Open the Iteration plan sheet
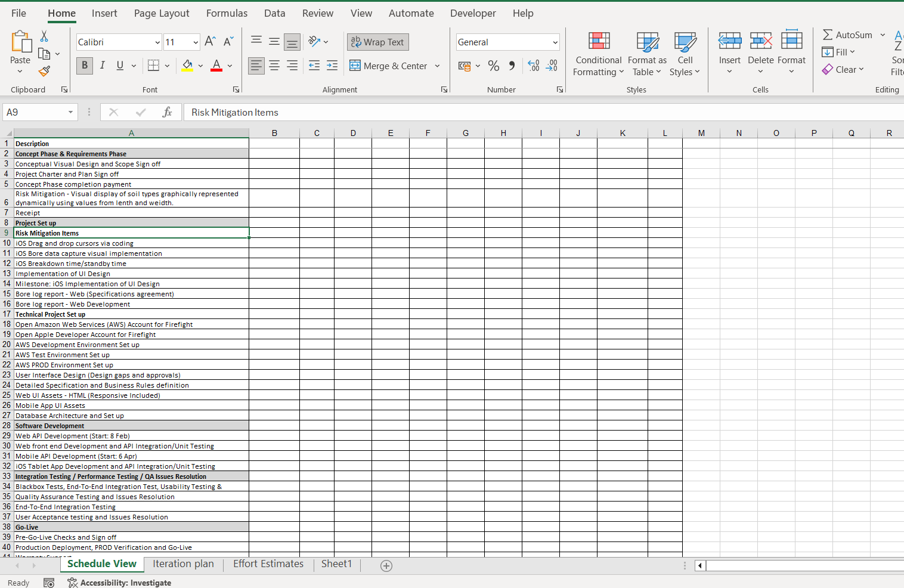The width and height of the screenshot is (904, 588). [x=183, y=564]
